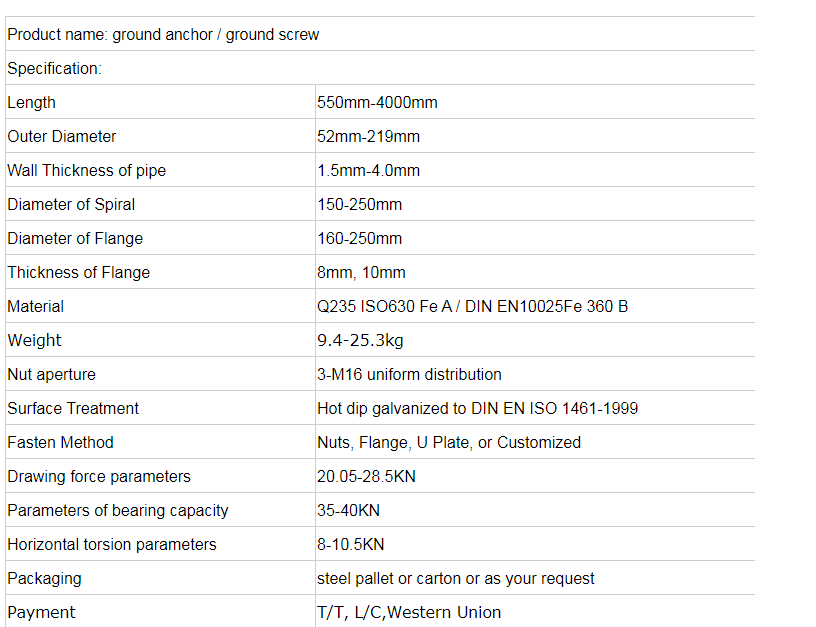Select the Q235 ISO630 material value
The image size is (816, 627).
(x=472, y=307)
